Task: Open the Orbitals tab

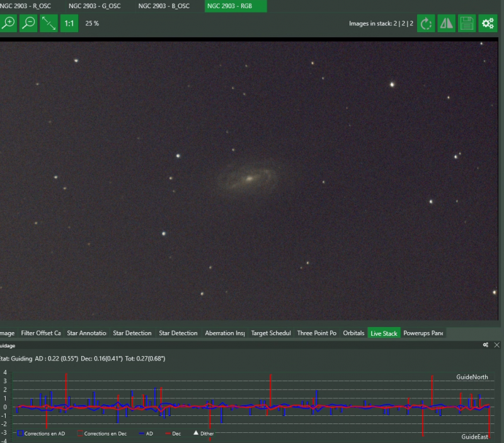Action: click(x=353, y=333)
